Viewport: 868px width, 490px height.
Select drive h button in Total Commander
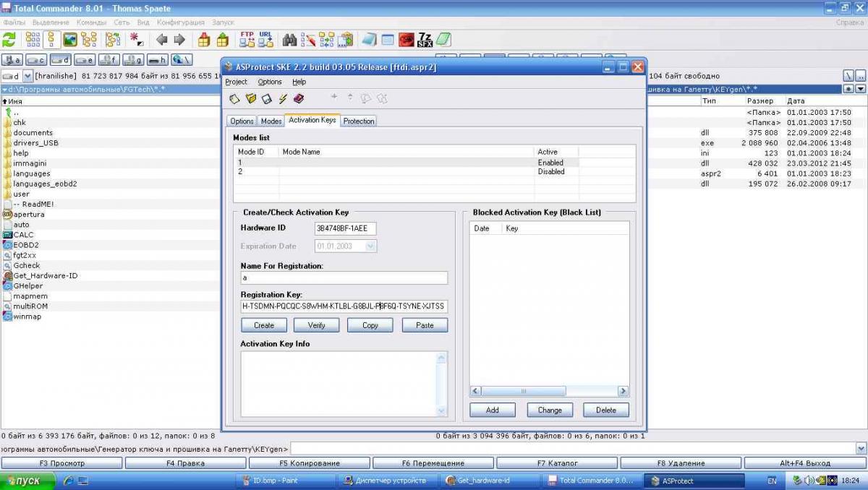(158, 60)
